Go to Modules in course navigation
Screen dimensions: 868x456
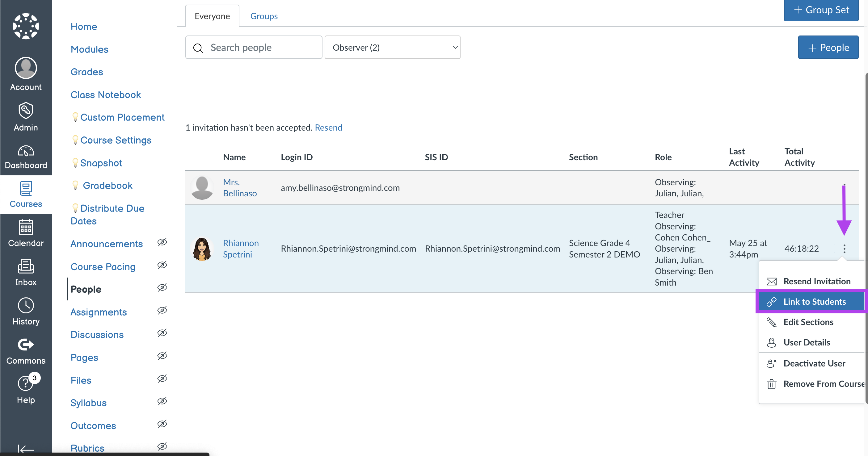click(x=90, y=49)
